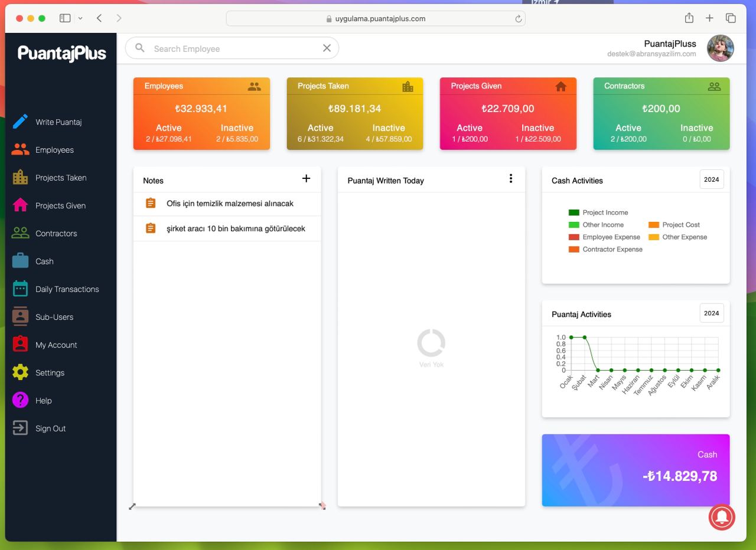Open Employees in sidebar

pos(54,150)
